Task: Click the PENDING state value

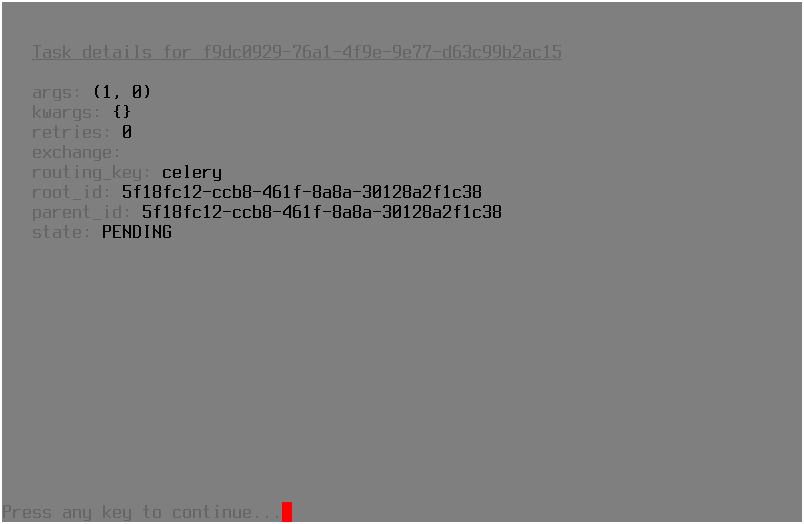Action: click(136, 232)
